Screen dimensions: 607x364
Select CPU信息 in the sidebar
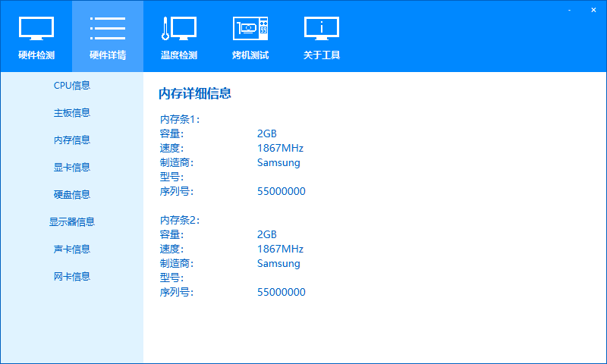pyautogui.click(x=72, y=85)
